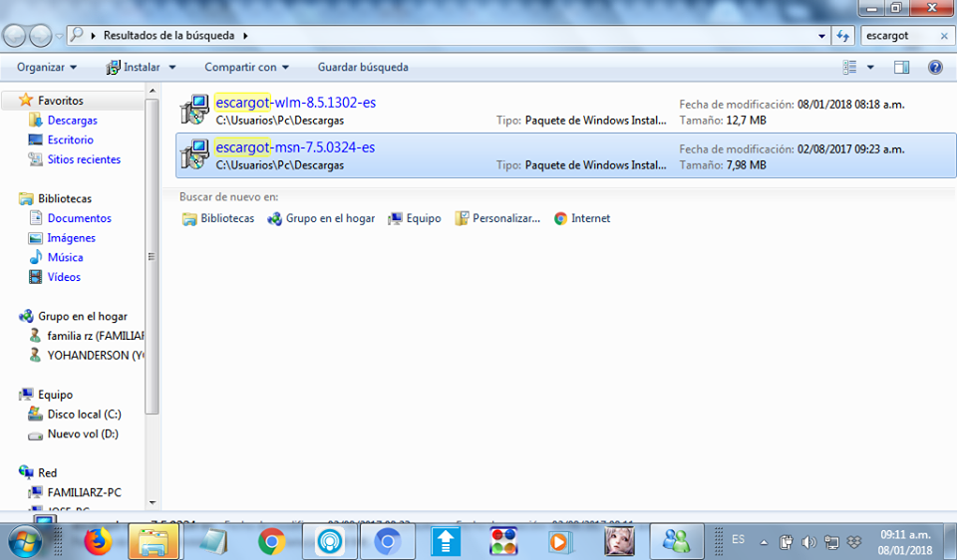Click the volume speaker tray icon
The image size is (957, 560).
point(808,542)
